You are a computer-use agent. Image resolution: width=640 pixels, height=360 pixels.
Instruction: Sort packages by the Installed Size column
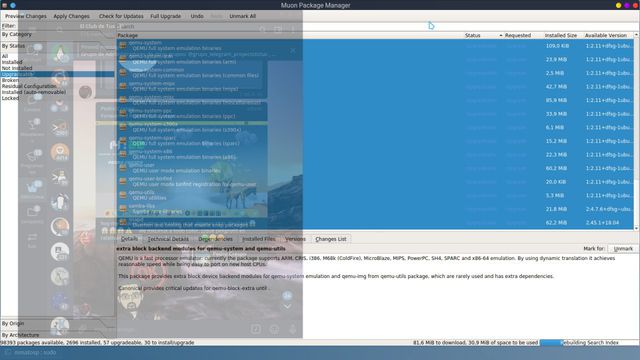(x=560, y=36)
